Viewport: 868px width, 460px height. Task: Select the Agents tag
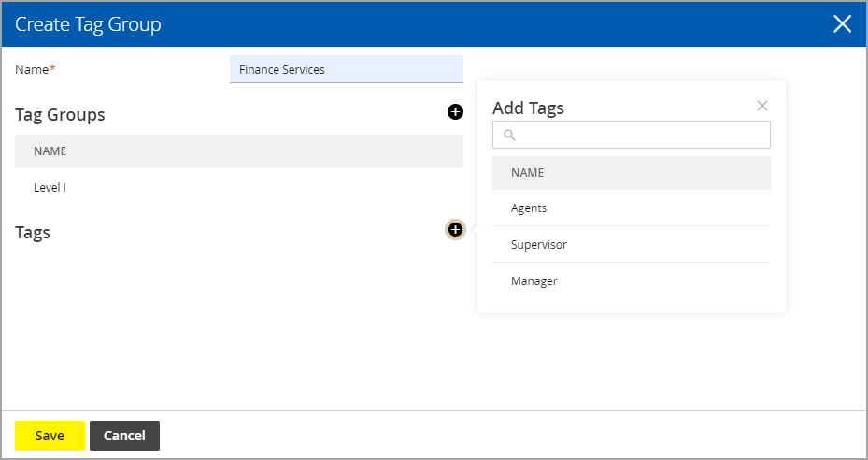point(631,208)
